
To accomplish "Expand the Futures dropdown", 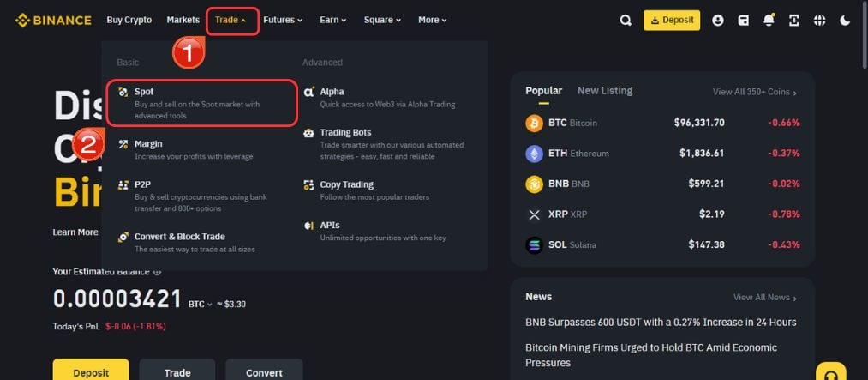I will (283, 20).
